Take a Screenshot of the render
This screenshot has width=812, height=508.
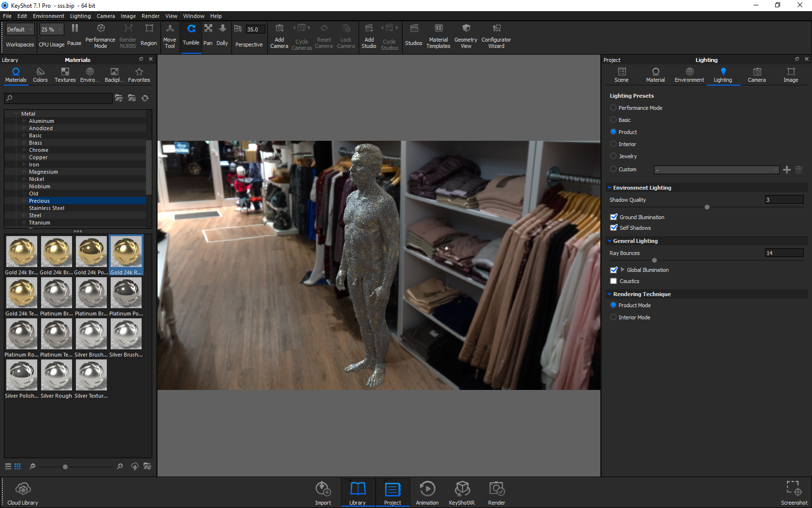point(794,489)
